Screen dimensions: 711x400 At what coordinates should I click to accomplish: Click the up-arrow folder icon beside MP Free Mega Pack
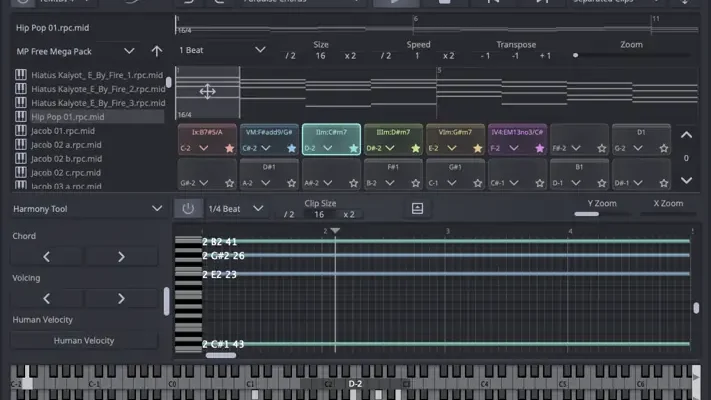[157, 50]
